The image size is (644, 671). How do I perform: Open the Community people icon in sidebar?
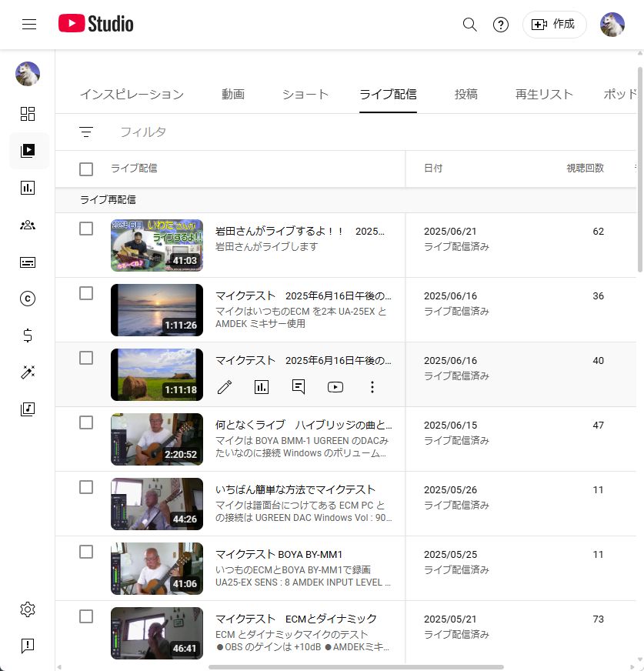[28, 225]
